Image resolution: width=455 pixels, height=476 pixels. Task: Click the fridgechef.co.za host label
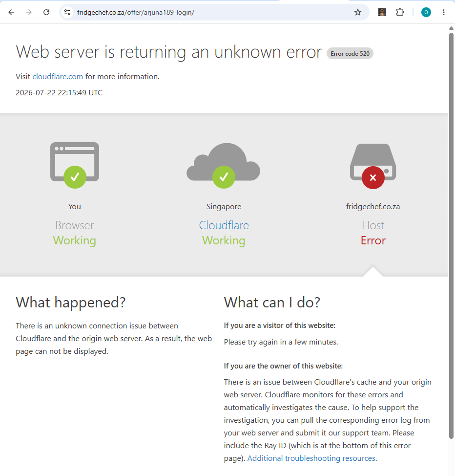tap(373, 206)
